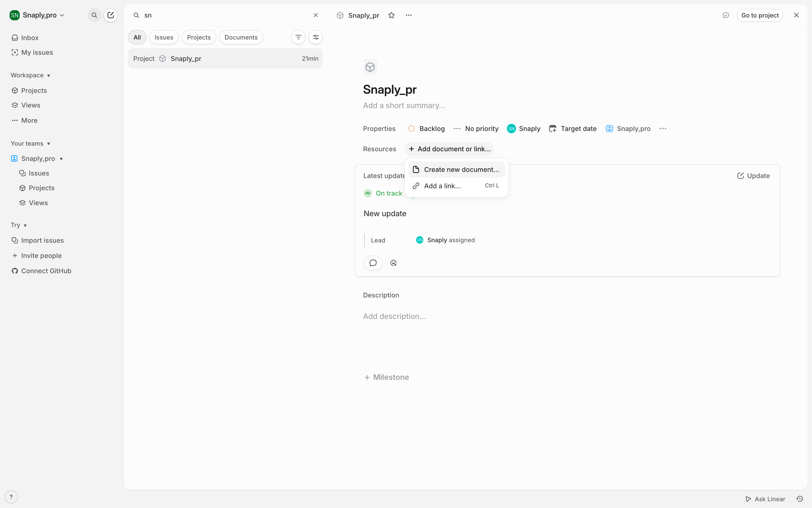Choose Create new document menu item
The width and height of the screenshot is (812, 508).
[456, 169]
